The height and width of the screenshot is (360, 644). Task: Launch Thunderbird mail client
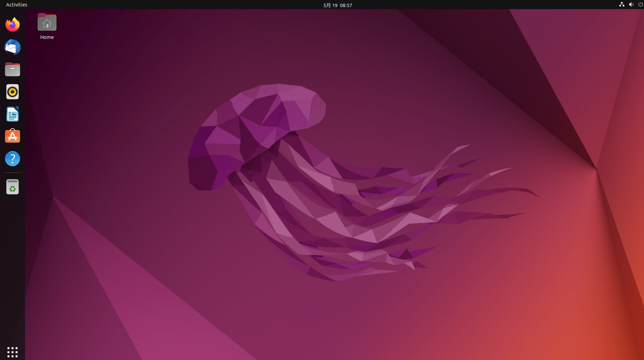click(13, 47)
